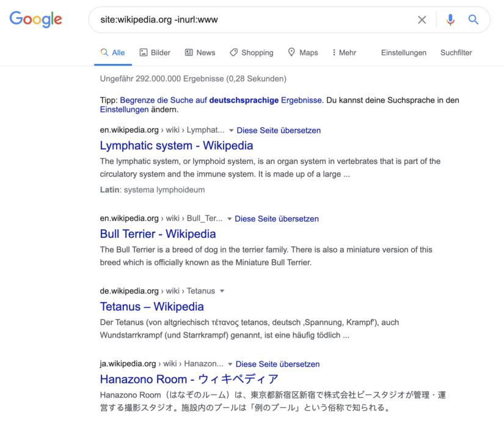The height and width of the screenshot is (428, 504).
Task: Go to the Maps tab
Action: point(302,53)
